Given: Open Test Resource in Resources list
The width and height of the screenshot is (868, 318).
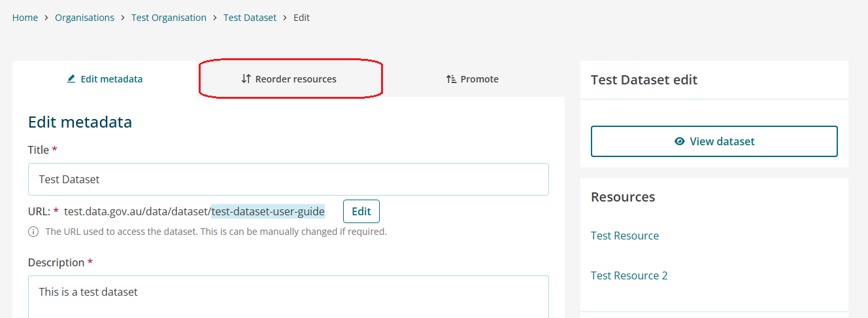Looking at the screenshot, I should pyautogui.click(x=625, y=236).
